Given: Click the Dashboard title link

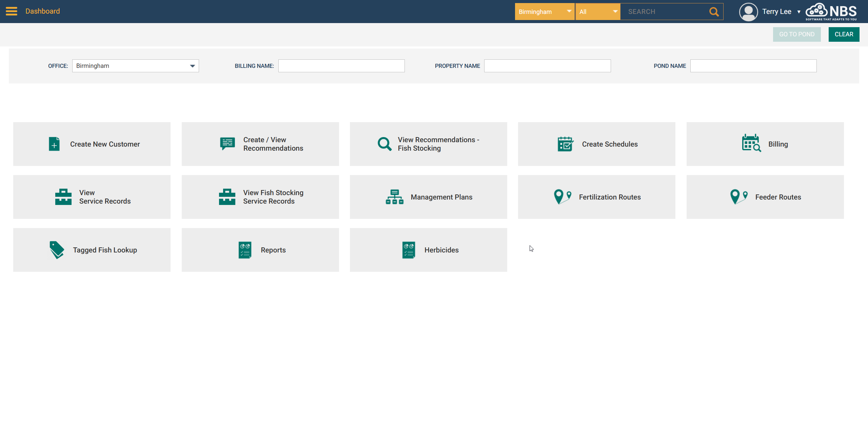Looking at the screenshot, I should click(x=43, y=11).
